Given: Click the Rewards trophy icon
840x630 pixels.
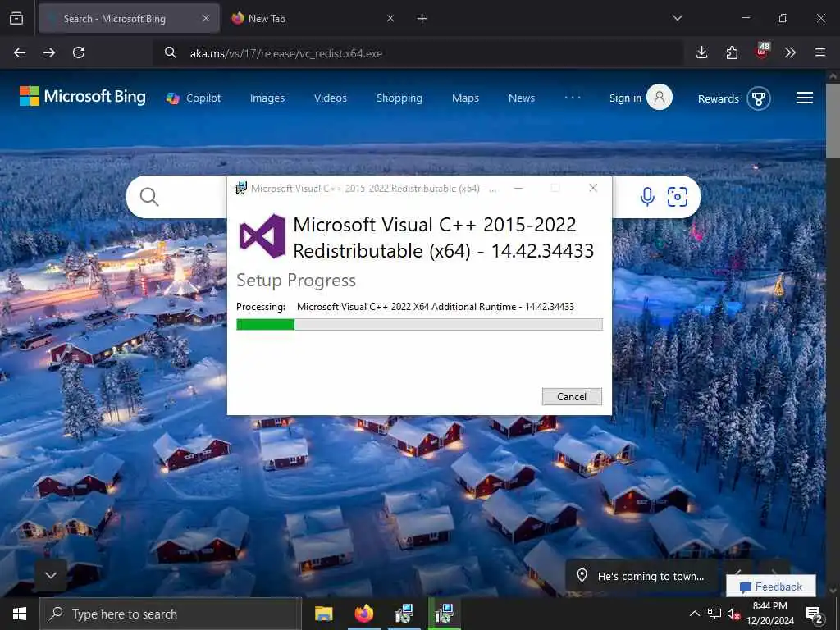Looking at the screenshot, I should pos(759,98).
